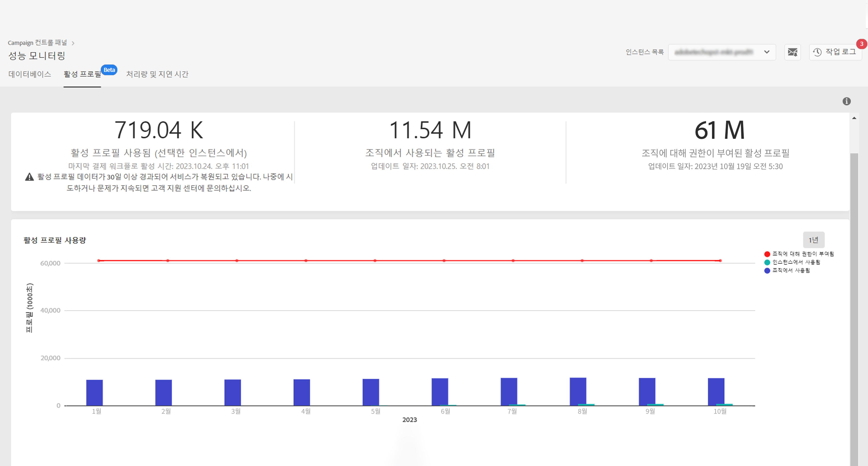Select the 활성 프로필 tab
Screen dimensions: 868x466
[x=82, y=74]
